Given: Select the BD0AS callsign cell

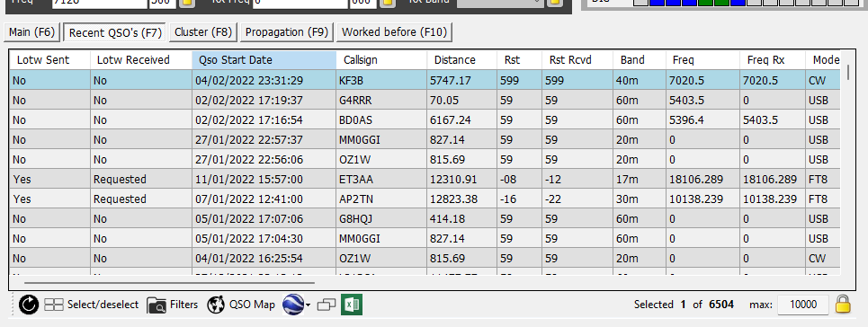Looking at the screenshot, I should (381, 120).
